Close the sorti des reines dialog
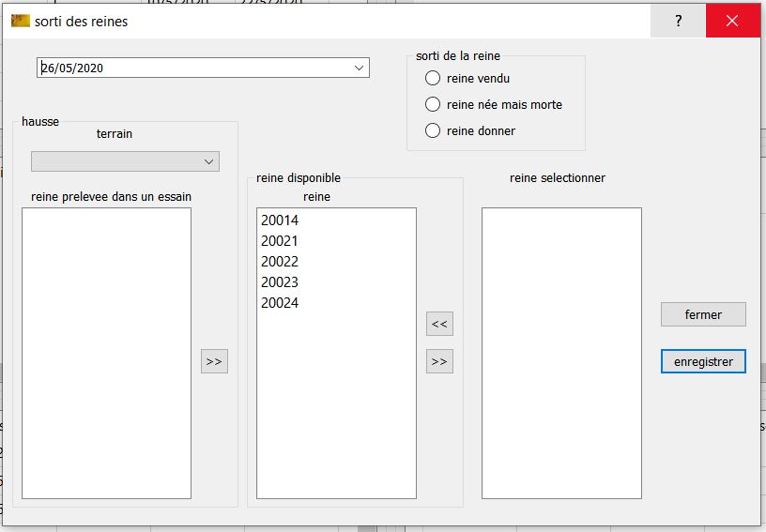 (732, 21)
